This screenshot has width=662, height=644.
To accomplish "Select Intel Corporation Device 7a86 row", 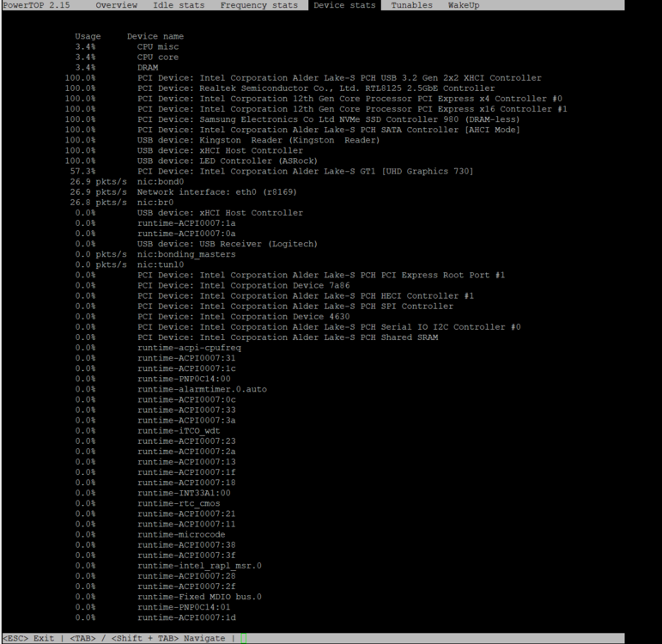I will 212,285.
